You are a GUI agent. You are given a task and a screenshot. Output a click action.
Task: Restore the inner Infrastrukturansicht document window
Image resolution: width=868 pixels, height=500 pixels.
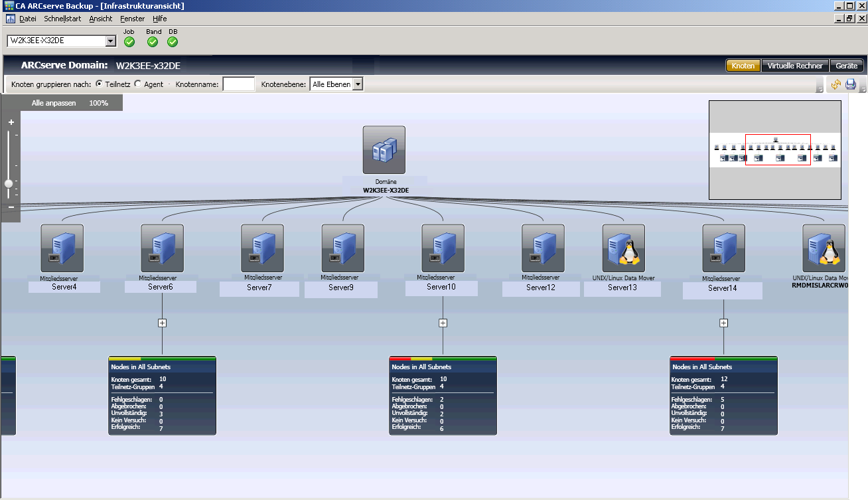[x=849, y=19]
